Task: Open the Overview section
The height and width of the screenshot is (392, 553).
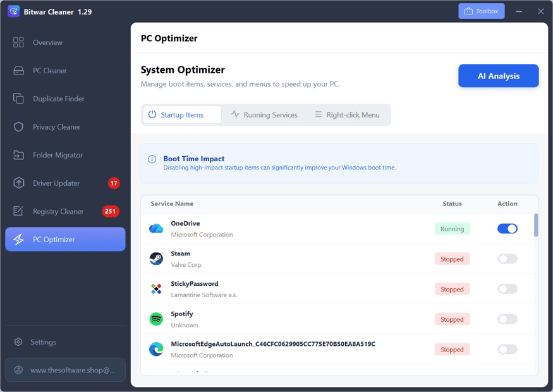Action: pyautogui.click(x=65, y=42)
